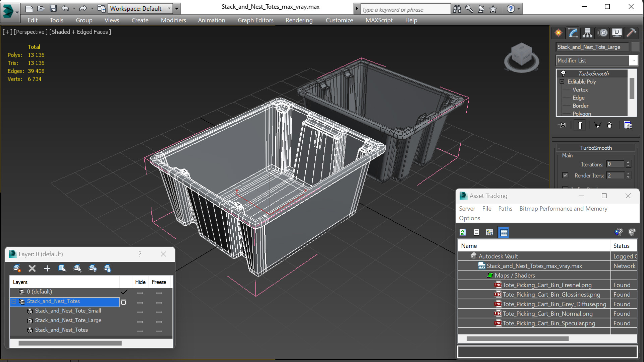Refresh the Asset Tracking list

click(463, 232)
